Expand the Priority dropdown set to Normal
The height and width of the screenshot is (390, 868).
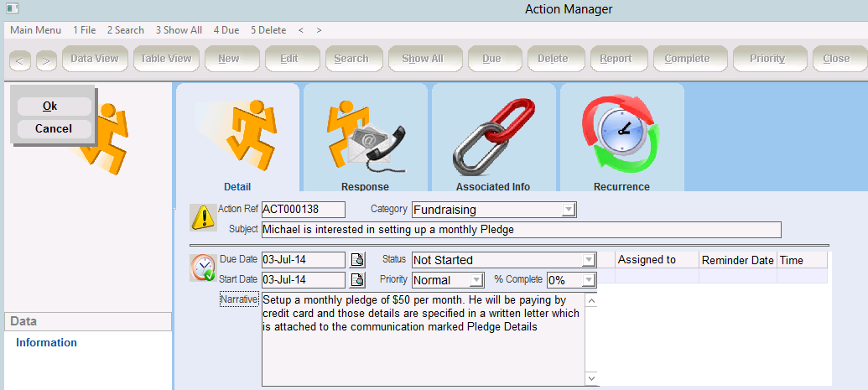[x=476, y=280]
